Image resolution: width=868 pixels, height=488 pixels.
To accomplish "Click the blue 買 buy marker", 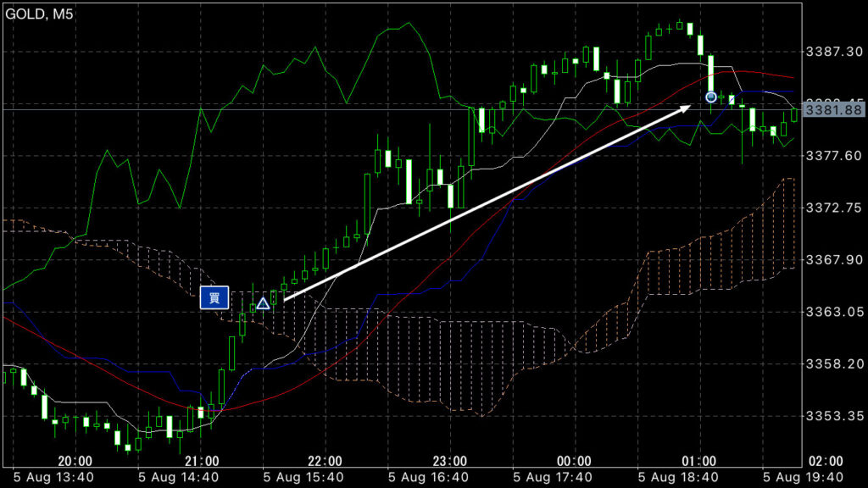I will point(214,297).
